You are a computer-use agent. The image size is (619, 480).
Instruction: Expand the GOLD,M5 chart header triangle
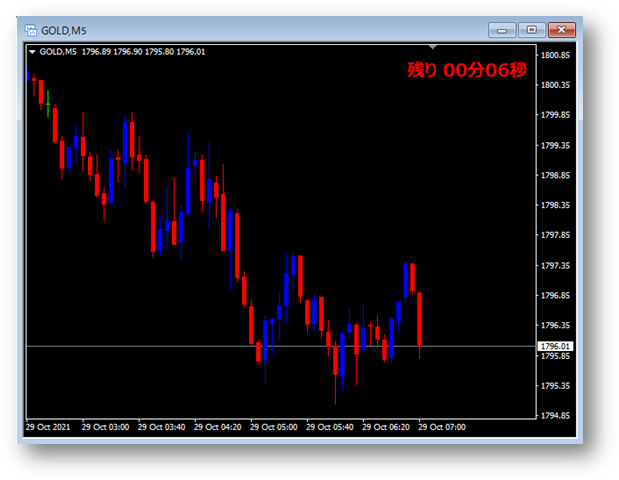pyautogui.click(x=32, y=52)
